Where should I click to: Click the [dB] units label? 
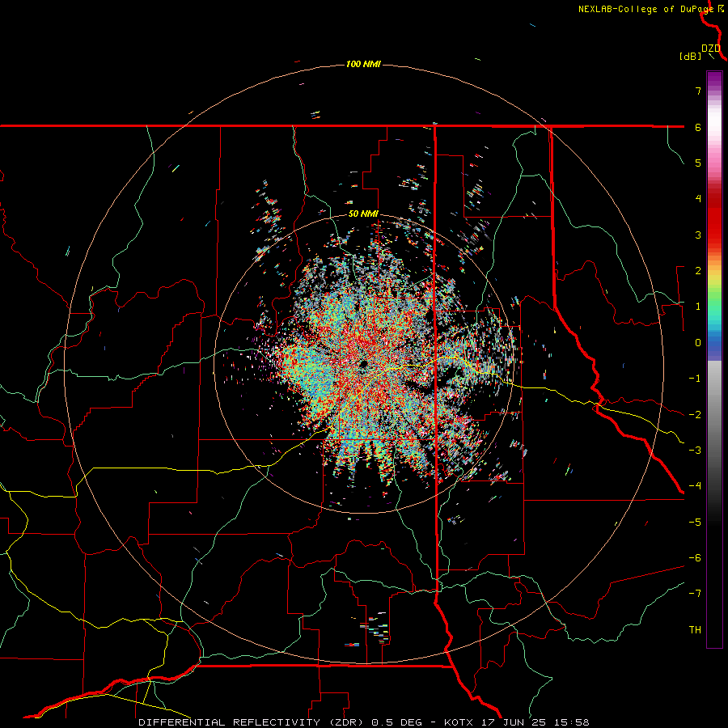pos(691,57)
